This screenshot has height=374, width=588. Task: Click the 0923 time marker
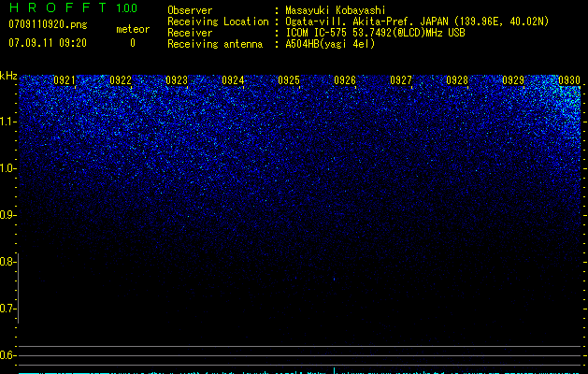pos(177,79)
